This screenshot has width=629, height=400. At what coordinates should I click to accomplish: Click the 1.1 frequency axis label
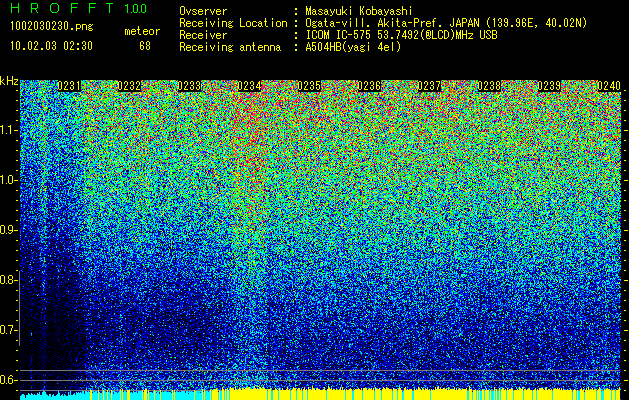click(x=8, y=130)
